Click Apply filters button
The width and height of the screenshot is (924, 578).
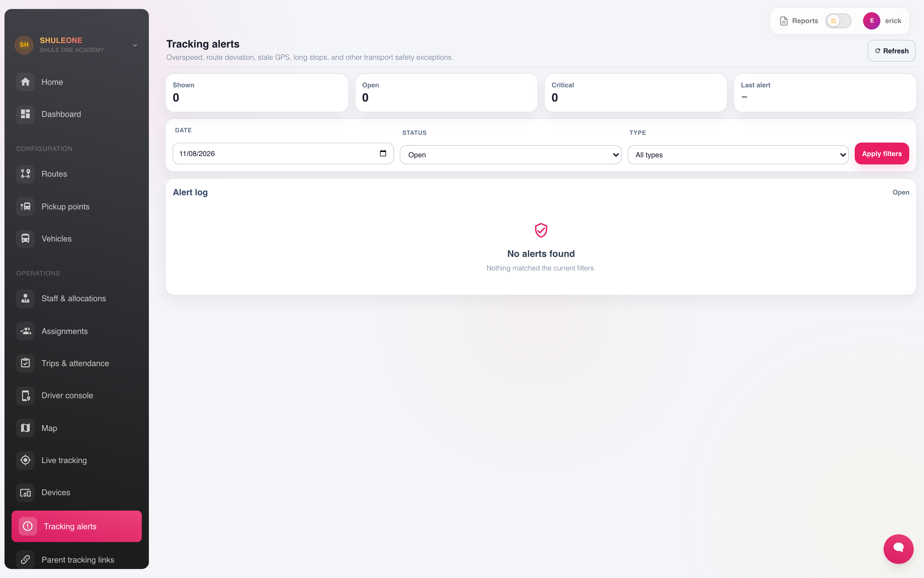click(882, 154)
